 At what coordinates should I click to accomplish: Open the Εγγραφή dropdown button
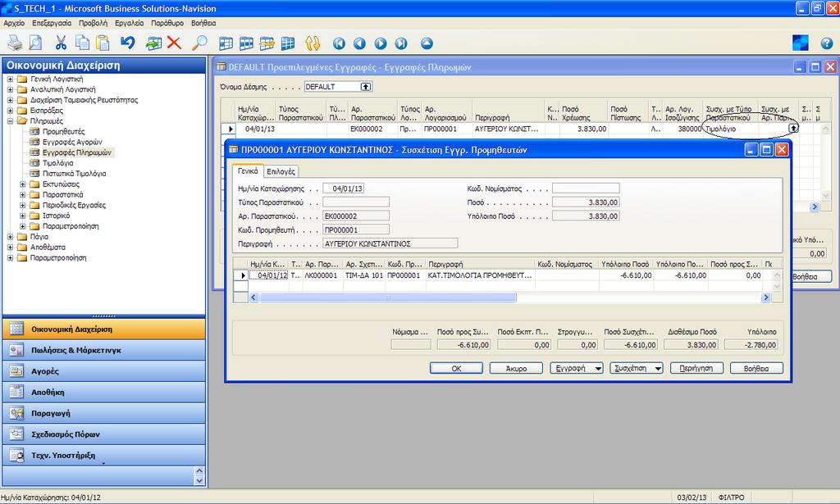577,368
